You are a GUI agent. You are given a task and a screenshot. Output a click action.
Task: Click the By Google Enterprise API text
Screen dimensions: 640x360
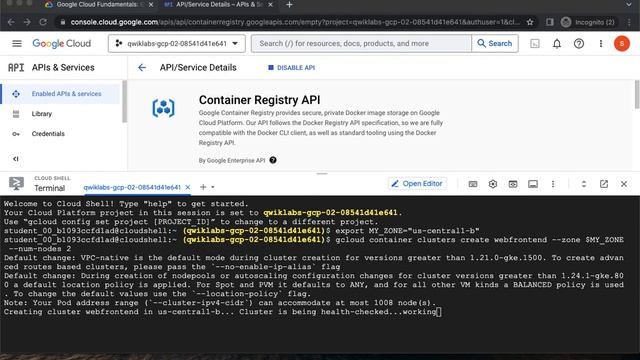[232, 160]
